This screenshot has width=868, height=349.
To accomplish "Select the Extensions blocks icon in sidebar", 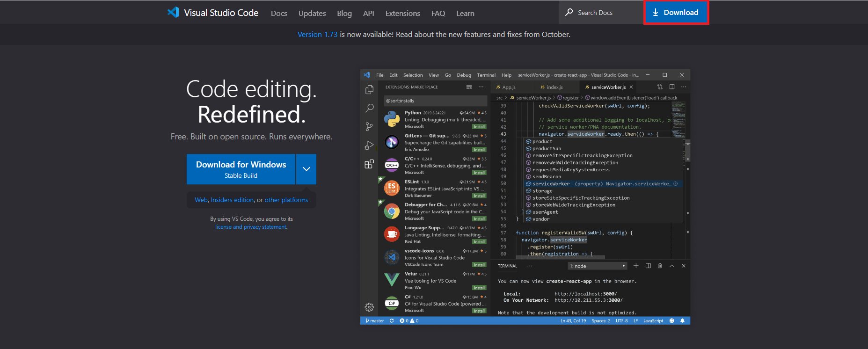I will click(369, 164).
